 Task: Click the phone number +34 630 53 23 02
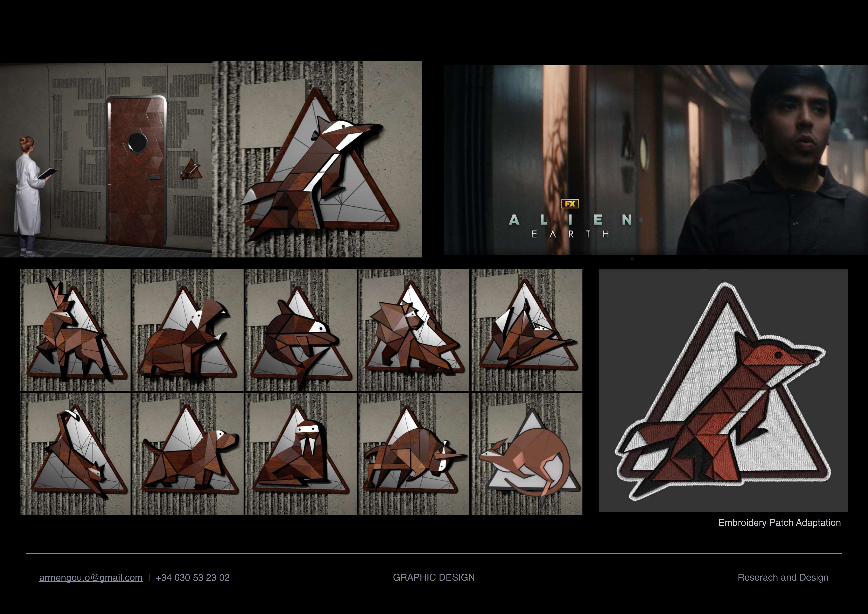pos(192,577)
